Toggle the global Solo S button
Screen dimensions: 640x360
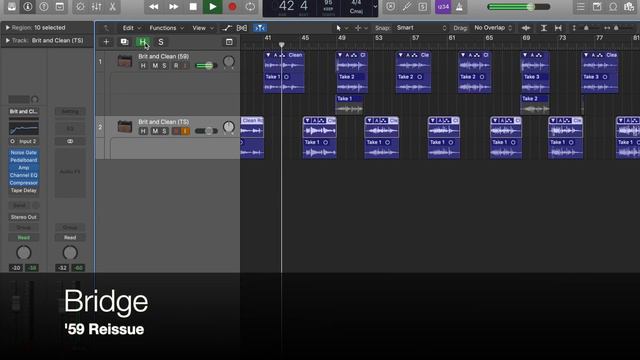coord(160,42)
